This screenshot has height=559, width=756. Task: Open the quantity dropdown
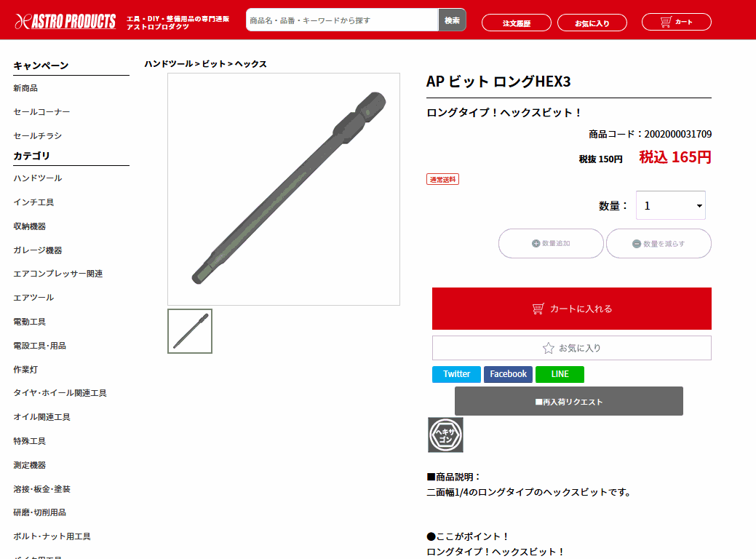pos(671,205)
